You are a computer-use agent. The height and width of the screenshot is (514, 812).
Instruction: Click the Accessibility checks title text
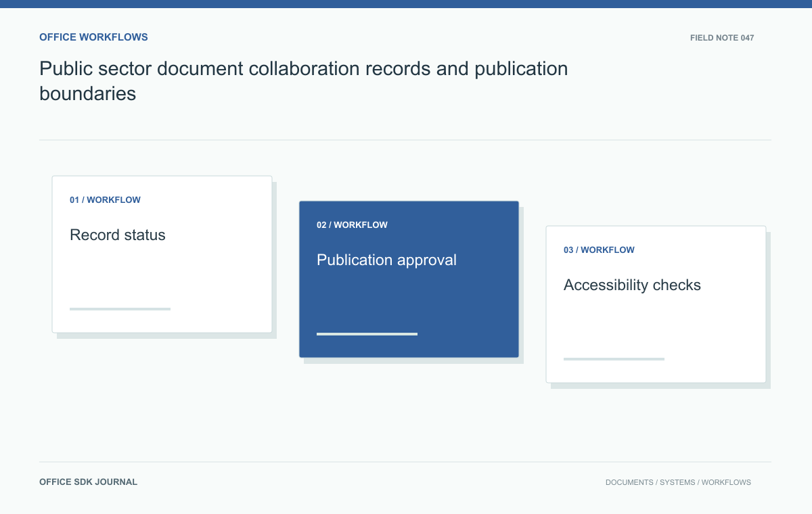click(632, 285)
